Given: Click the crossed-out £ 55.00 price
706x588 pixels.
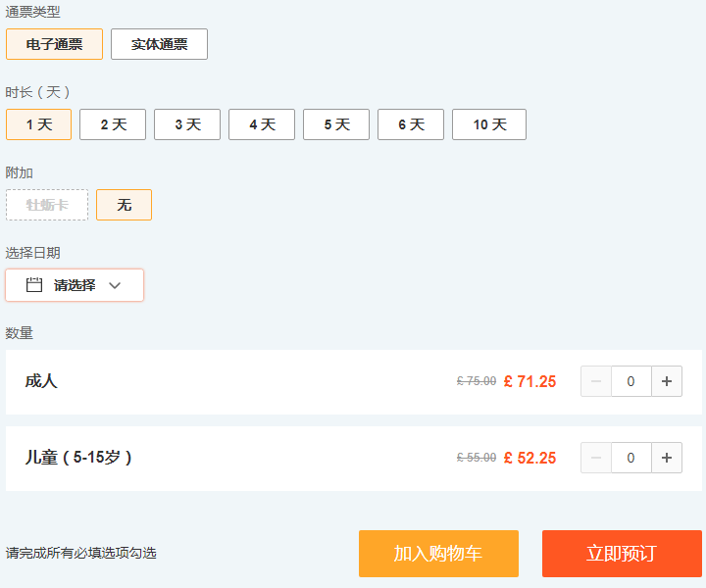Looking at the screenshot, I should click(x=477, y=458).
